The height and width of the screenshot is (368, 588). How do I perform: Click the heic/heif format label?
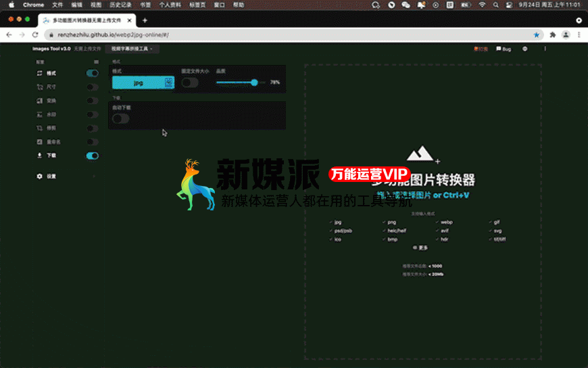pyautogui.click(x=397, y=231)
